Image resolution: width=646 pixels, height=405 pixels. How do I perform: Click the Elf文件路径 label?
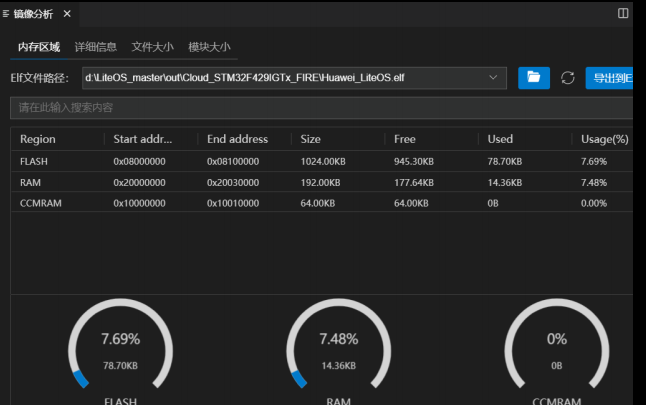40,78
